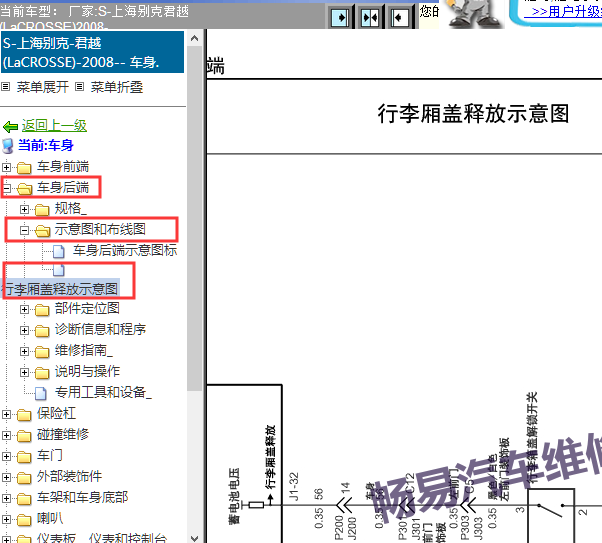Screen dimensions: 602x543
Task: Expand the 喇叭 folder
Action: (x=6, y=519)
